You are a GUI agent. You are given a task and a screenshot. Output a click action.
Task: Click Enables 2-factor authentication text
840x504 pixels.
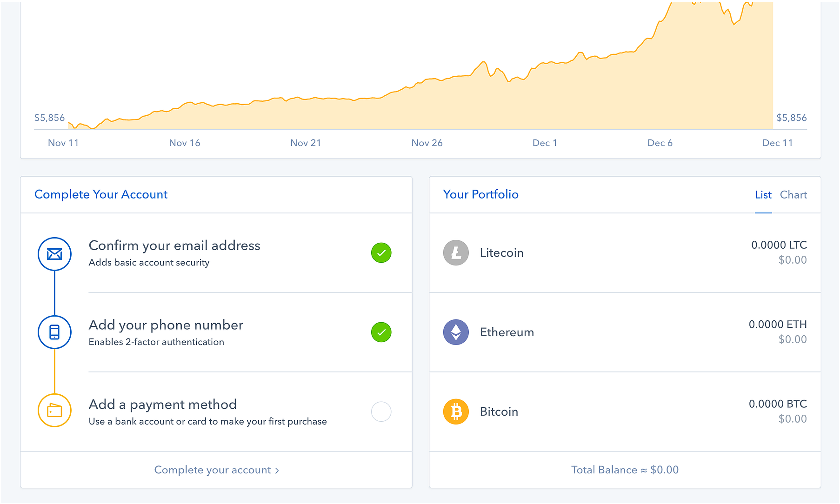click(156, 342)
